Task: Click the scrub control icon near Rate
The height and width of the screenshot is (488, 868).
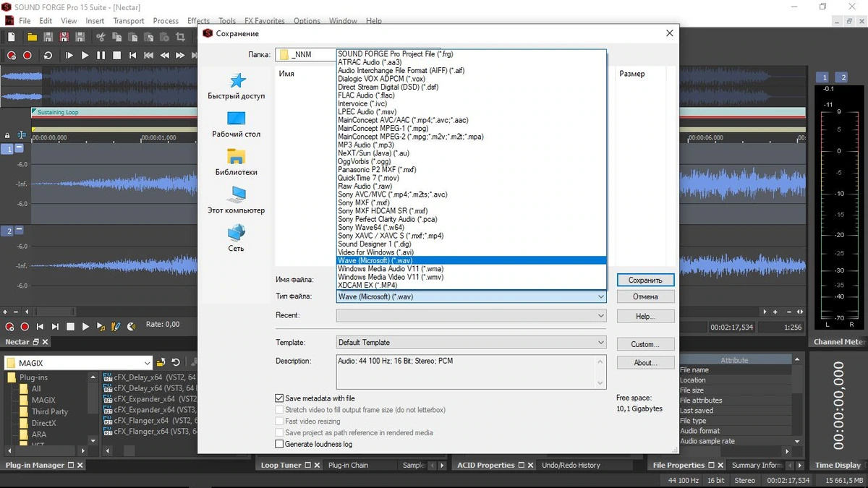Action: pyautogui.click(x=132, y=327)
